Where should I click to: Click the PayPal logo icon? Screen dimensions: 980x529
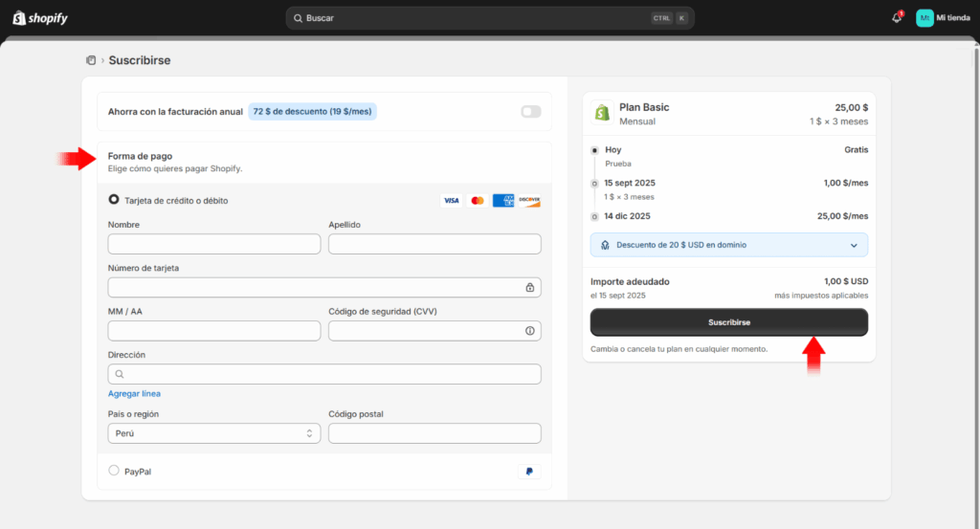pyautogui.click(x=528, y=472)
